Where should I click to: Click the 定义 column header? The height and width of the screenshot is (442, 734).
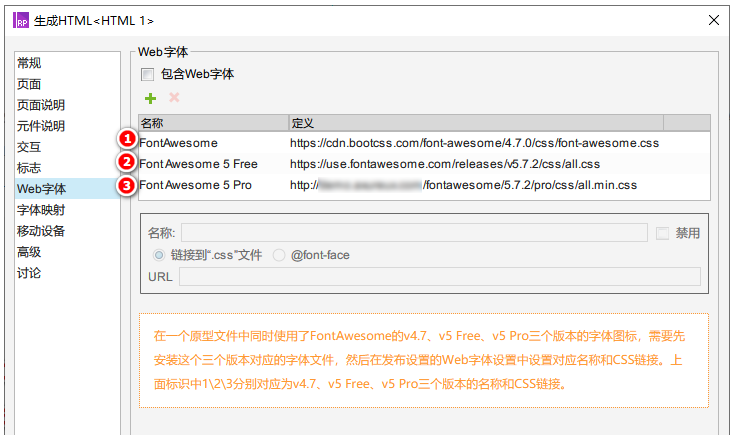[x=476, y=123]
